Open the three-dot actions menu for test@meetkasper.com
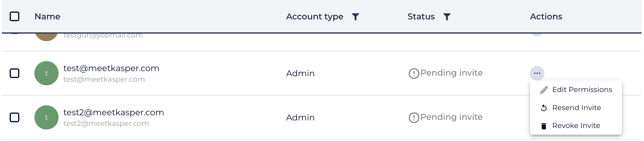 click(537, 73)
